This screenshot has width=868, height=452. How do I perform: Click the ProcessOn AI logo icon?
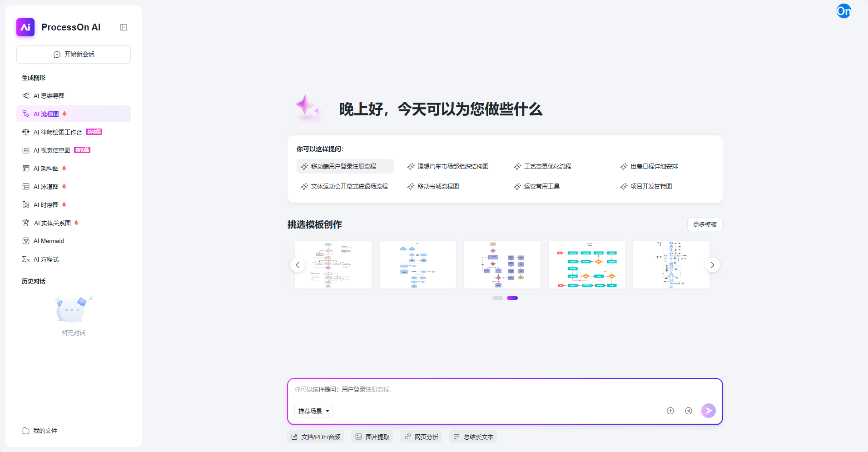point(25,27)
